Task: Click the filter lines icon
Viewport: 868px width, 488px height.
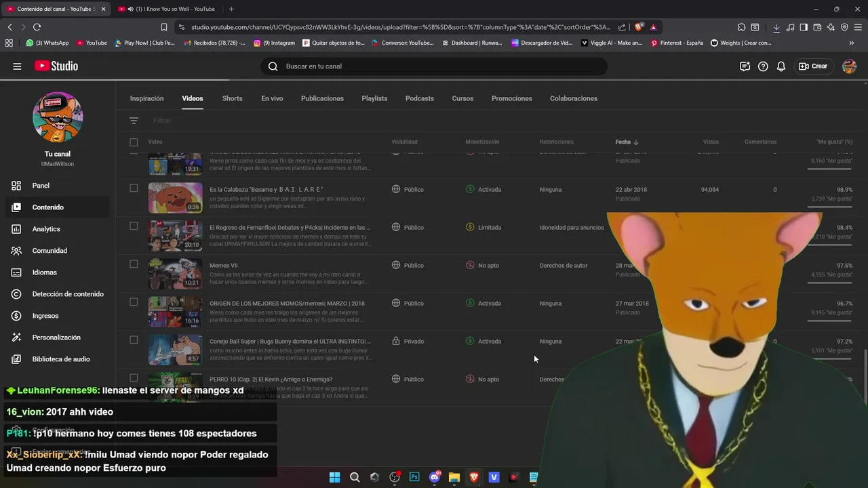Action: (134, 121)
